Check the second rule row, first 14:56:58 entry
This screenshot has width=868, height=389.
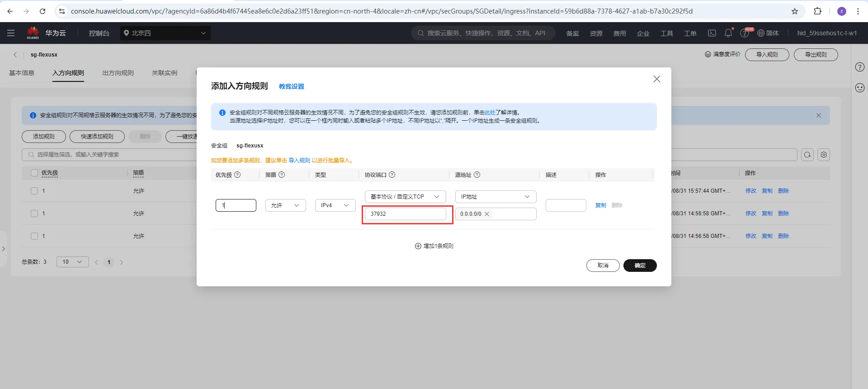34,213
